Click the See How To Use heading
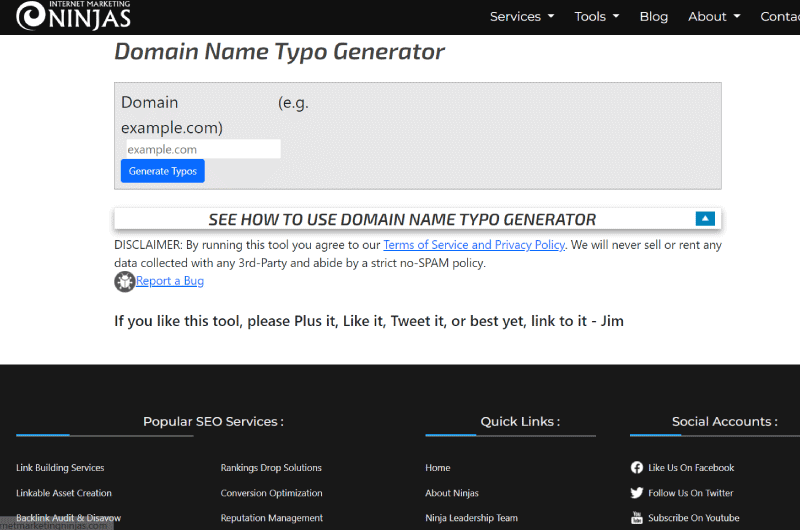Screen dimensions: 800x530 [402, 219]
